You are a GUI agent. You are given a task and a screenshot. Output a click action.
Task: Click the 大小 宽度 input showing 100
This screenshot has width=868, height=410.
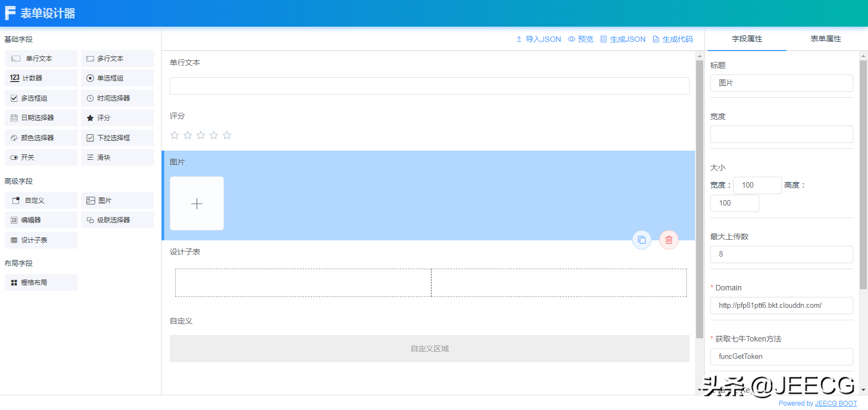(758, 185)
